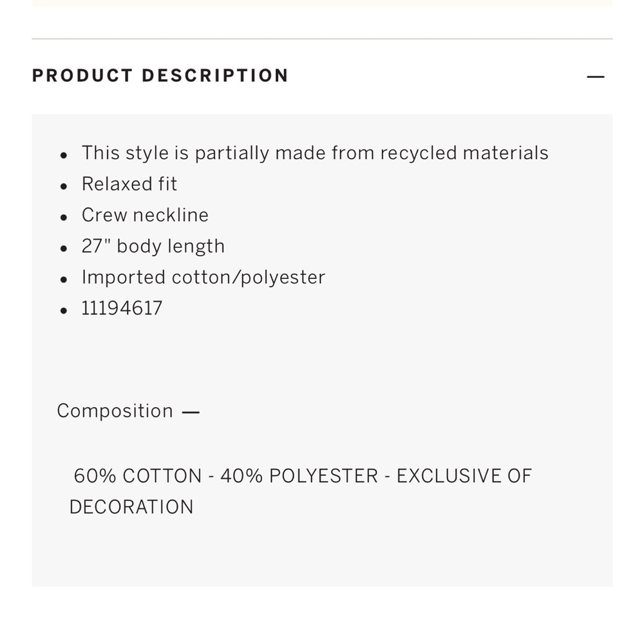This screenshot has height=644, width=644.
Task: Click the 40% POLYESTER text
Action: click(299, 476)
